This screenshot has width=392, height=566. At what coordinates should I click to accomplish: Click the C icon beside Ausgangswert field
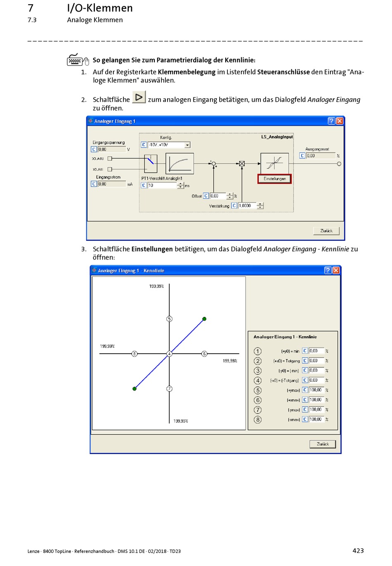302,156
